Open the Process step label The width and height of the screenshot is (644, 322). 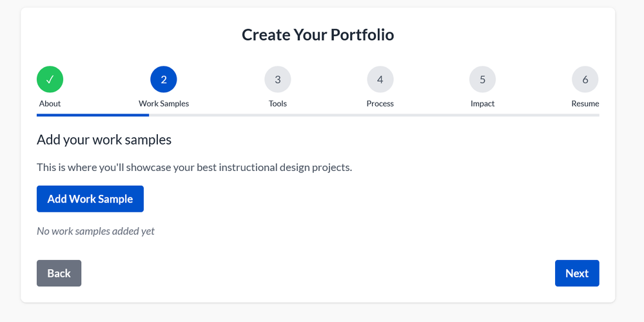[380, 103]
